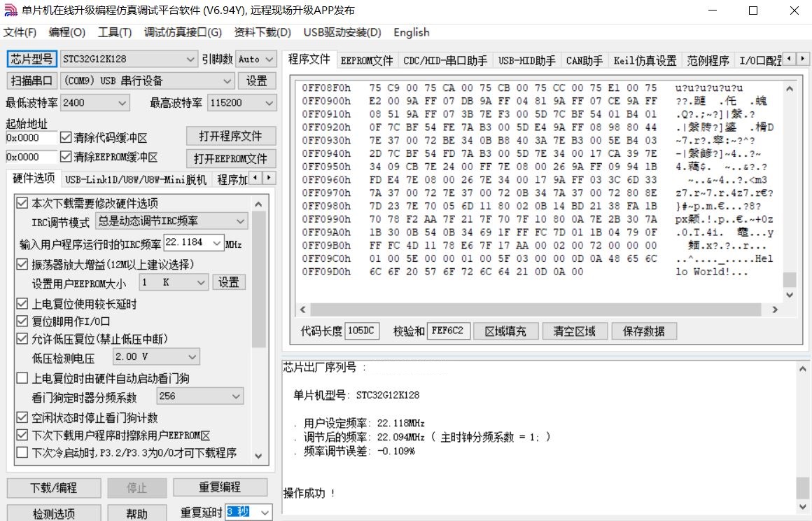
Task: Toggle 空闲状态时停止看门狗计数 checkbox
Action: 22,417
